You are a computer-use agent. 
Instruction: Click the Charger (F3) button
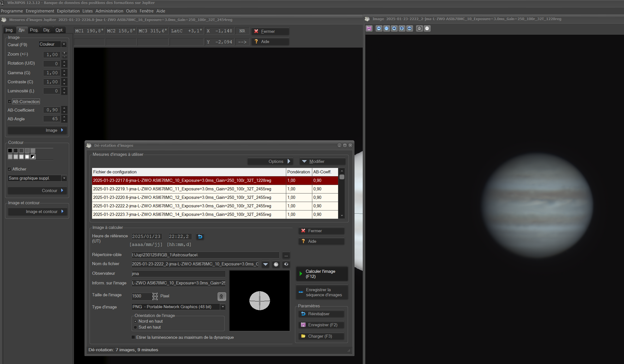click(321, 336)
